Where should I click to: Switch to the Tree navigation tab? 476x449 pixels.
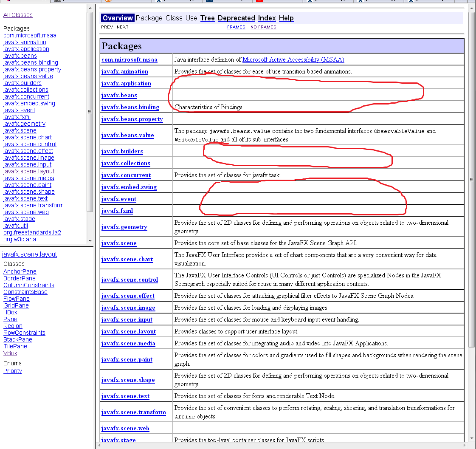point(207,18)
